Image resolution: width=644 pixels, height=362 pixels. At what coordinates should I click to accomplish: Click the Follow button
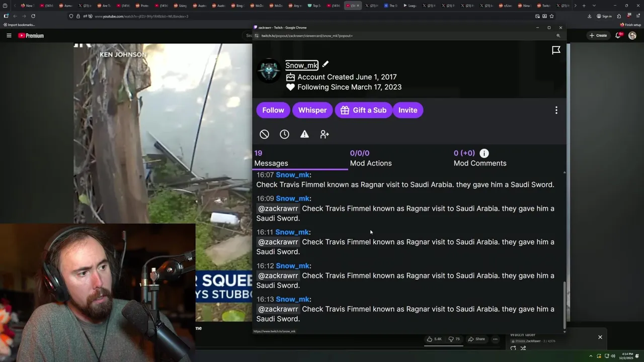(273, 110)
